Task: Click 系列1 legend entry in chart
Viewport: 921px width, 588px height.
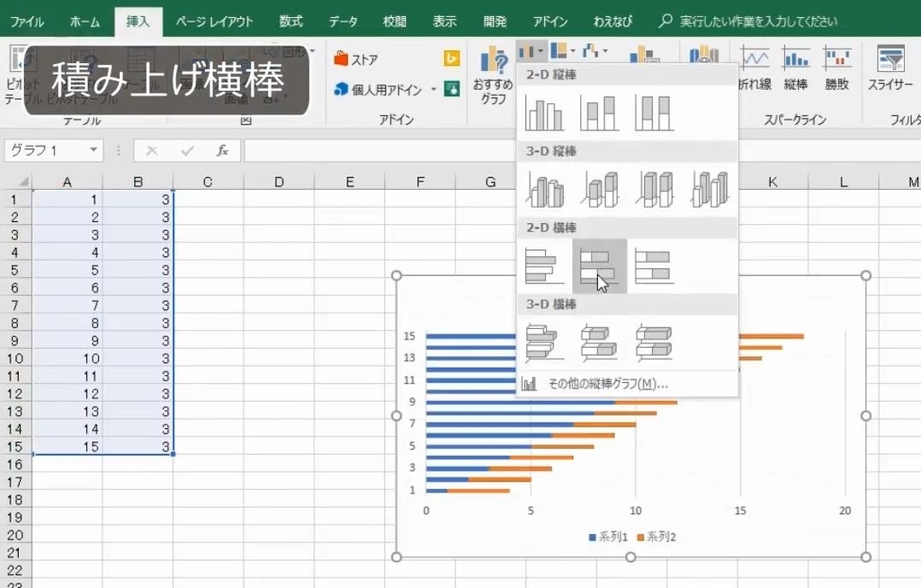Action: 609,537
